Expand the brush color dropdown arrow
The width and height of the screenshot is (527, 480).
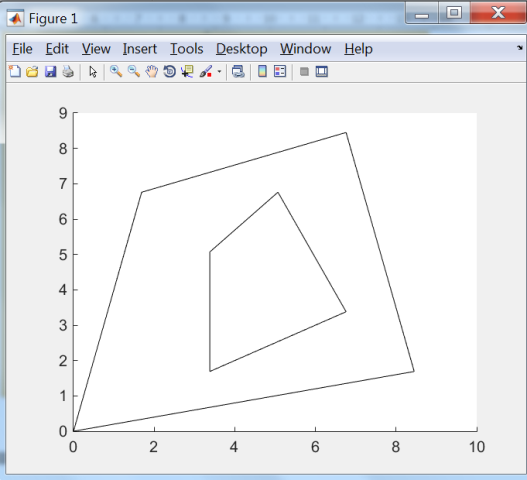(219, 72)
